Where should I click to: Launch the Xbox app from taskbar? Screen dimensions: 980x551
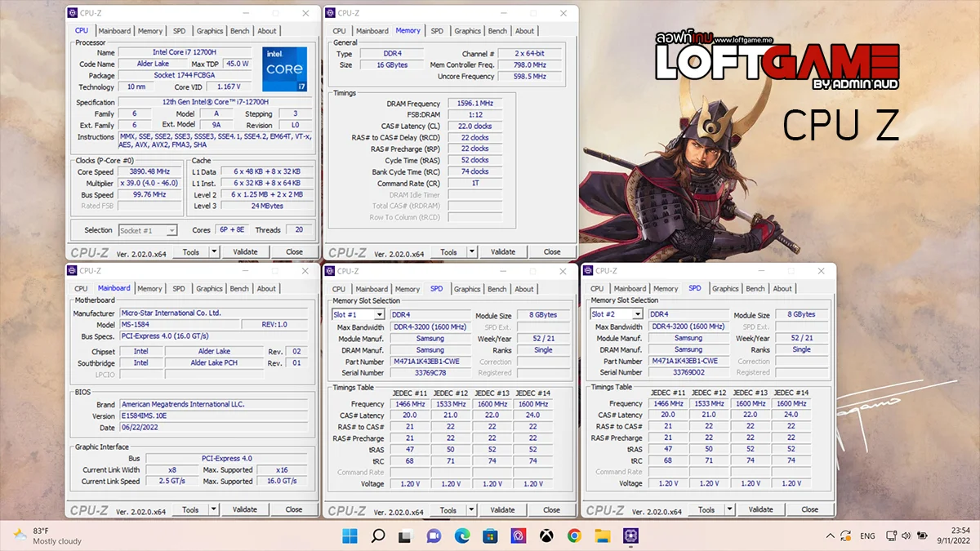click(546, 536)
